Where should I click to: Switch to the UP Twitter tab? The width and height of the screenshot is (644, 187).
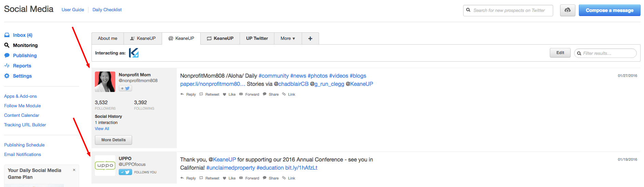point(257,38)
